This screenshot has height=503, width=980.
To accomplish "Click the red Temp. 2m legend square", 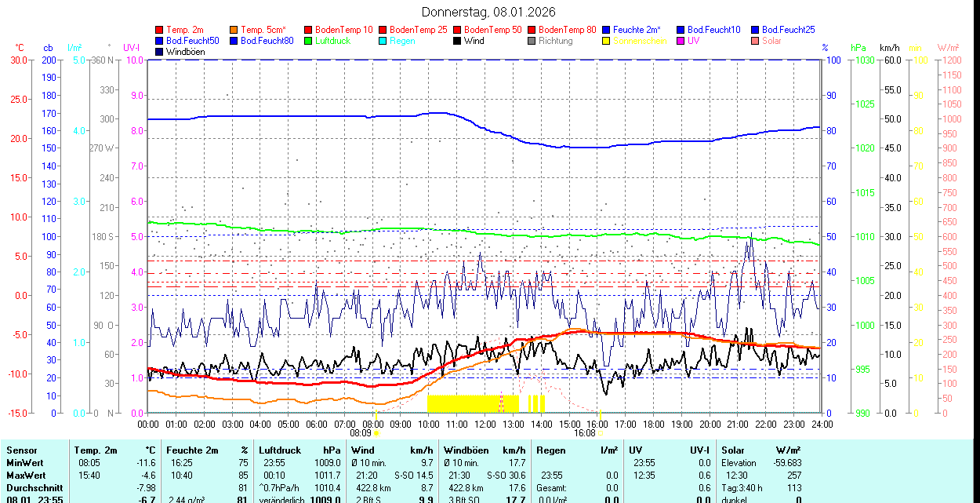I will tap(159, 30).
